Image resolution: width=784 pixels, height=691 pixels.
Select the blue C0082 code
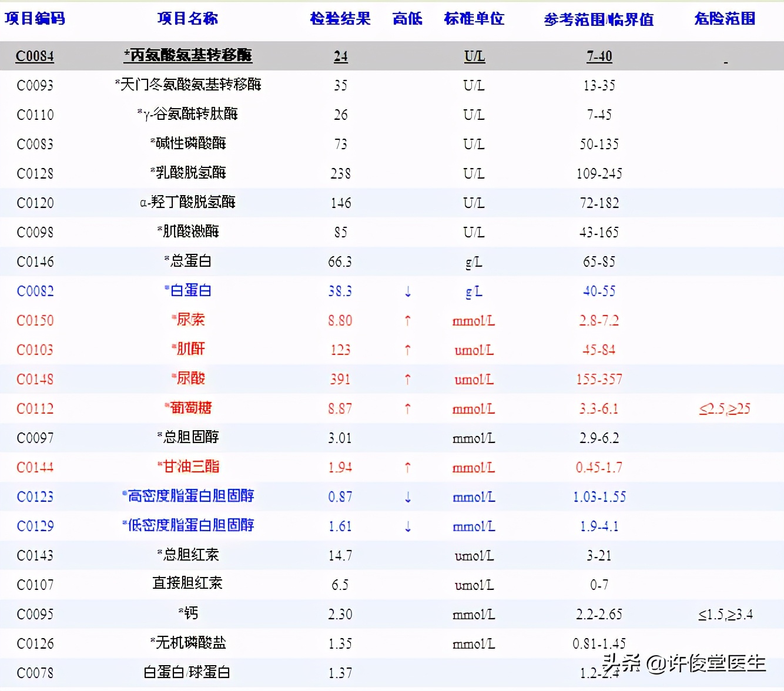click(35, 291)
